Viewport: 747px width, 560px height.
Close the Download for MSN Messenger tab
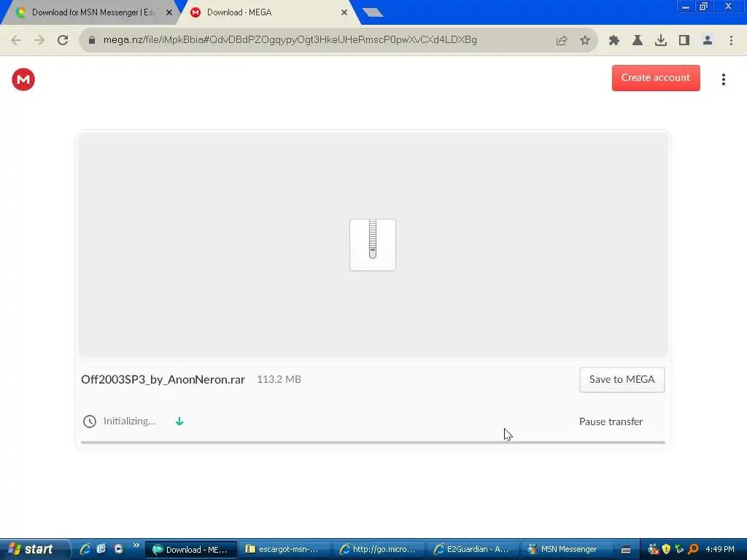[x=169, y=12]
